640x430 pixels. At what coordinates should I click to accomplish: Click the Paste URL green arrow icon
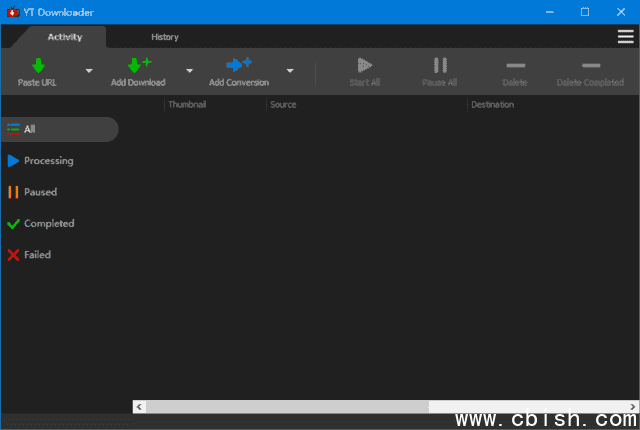[x=38, y=65]
